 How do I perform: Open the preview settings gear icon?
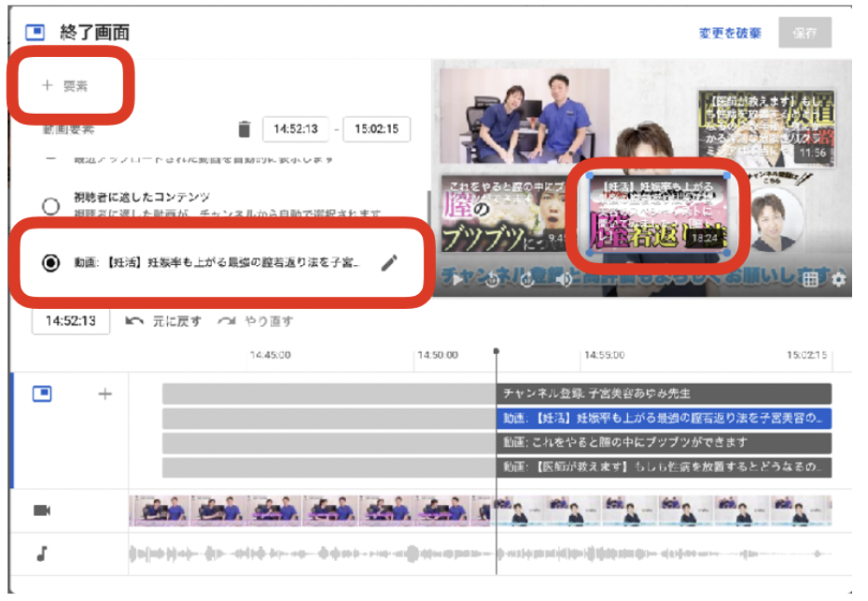click(838, 279)
